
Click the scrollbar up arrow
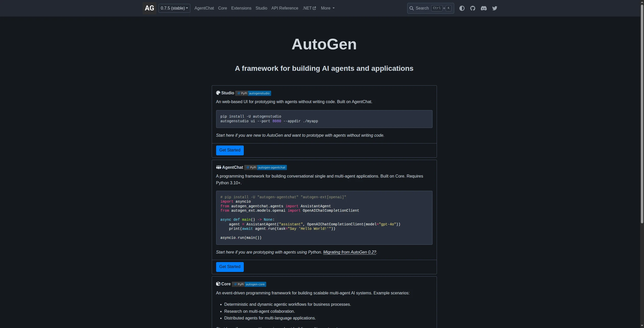(642, 2)
